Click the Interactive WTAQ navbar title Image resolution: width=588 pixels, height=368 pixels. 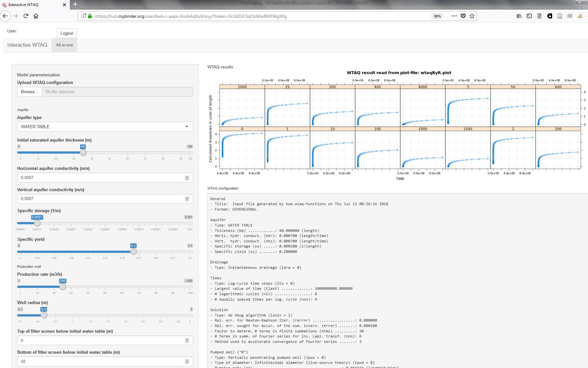[27, 45]
